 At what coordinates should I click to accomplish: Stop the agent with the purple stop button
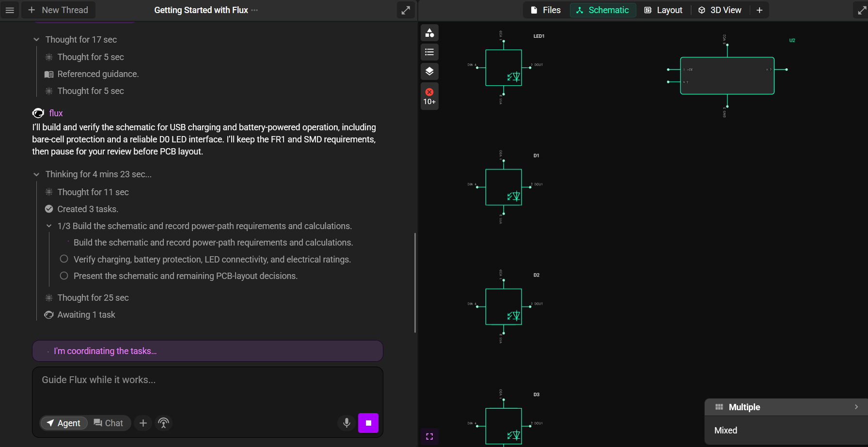tap(368, 423)
